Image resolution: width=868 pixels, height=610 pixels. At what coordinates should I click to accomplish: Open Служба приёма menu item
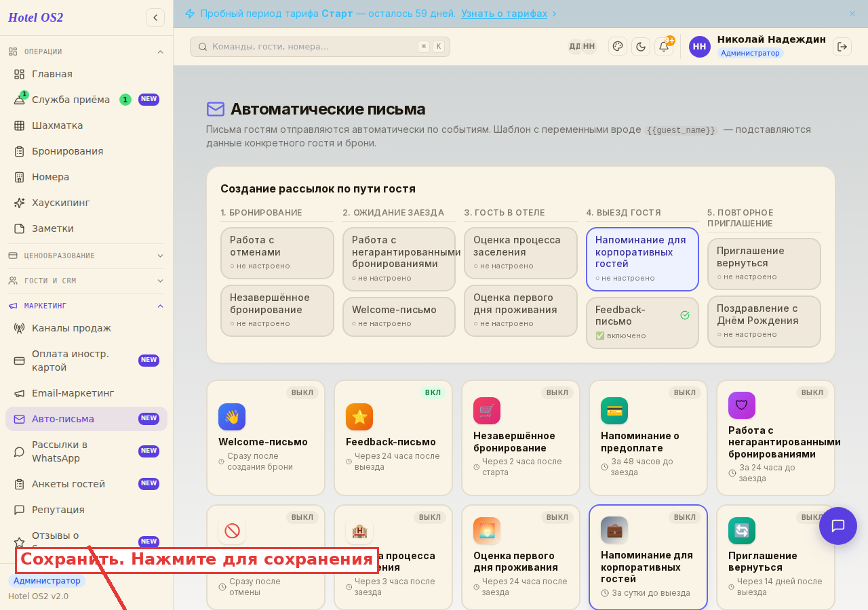click(x=87, y=100)
